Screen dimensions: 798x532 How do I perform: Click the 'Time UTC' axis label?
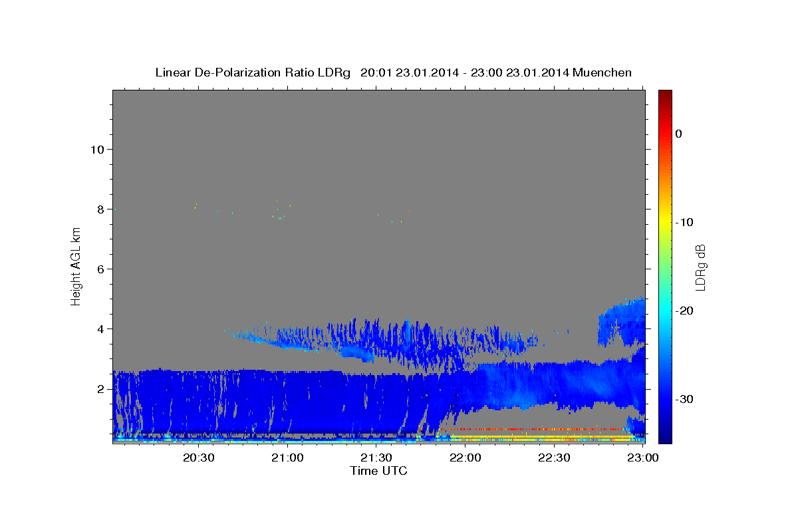tap(378, 471)
